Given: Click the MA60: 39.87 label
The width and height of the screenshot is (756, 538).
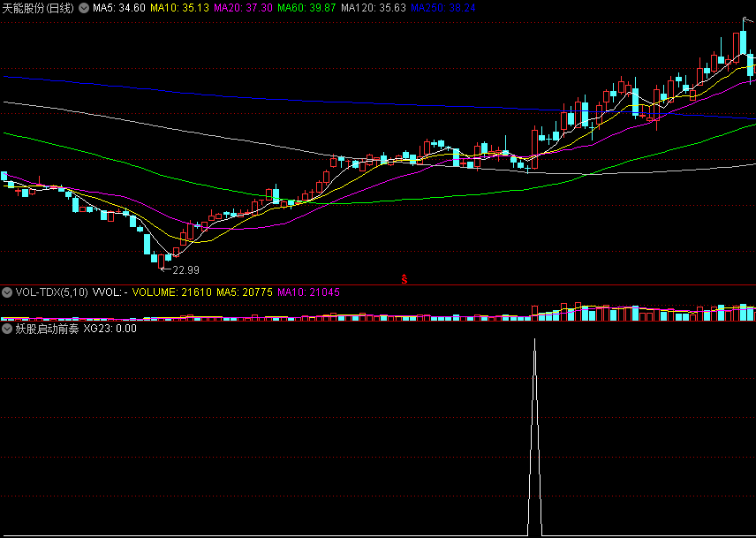Looking at the screenshot, I should [306, 8].
